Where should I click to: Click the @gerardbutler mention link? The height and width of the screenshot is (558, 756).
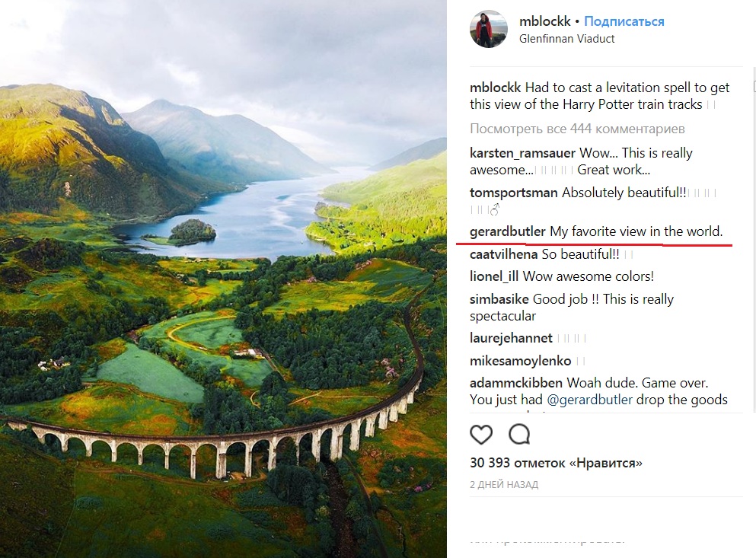[590, 400]
